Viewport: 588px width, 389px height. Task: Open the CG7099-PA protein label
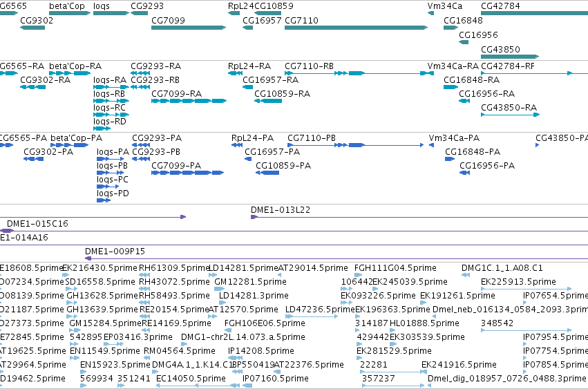coord(176,166)
